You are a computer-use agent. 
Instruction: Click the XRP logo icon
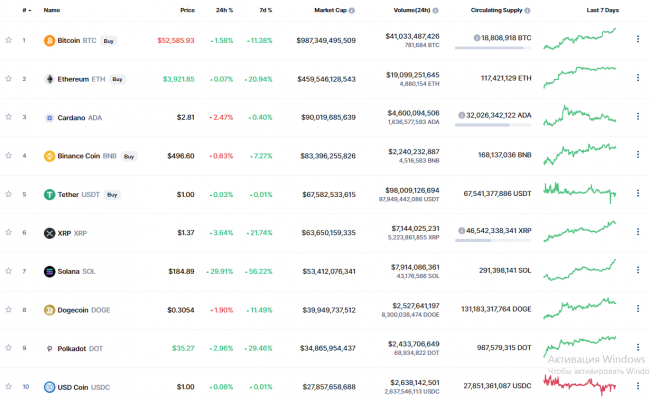click(x=49, y=233)
